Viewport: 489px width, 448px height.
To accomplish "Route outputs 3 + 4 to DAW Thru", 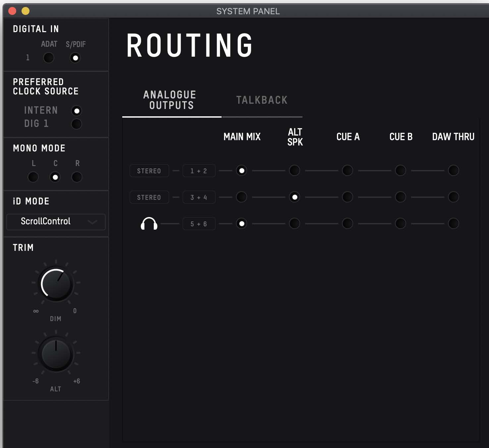I will tap(454, 197).
